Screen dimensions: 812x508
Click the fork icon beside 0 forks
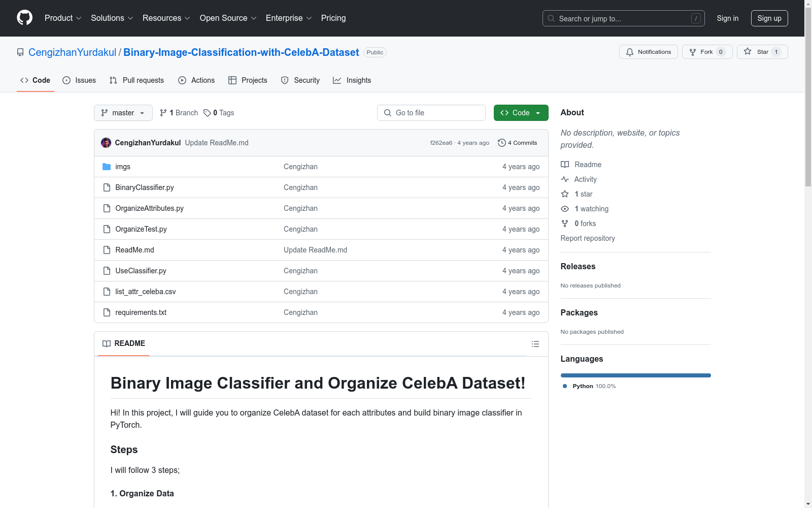565,224
